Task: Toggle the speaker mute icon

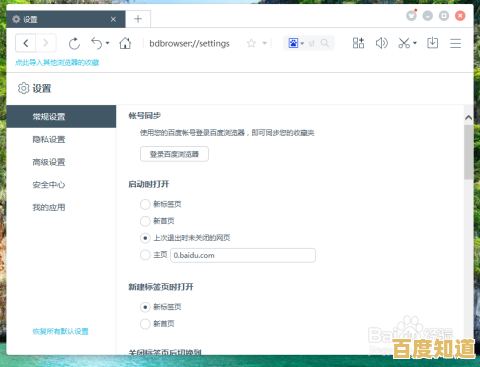Action: (382, 43)
